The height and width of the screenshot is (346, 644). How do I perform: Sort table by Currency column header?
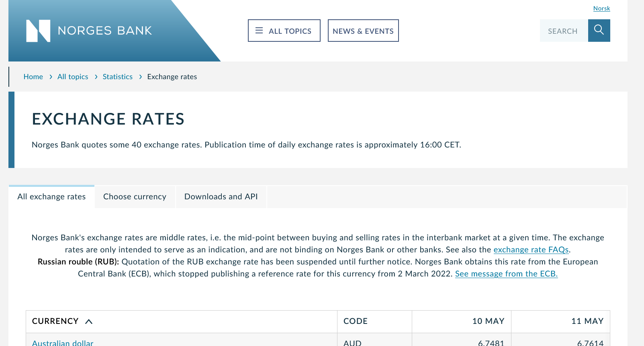point(55,321)
